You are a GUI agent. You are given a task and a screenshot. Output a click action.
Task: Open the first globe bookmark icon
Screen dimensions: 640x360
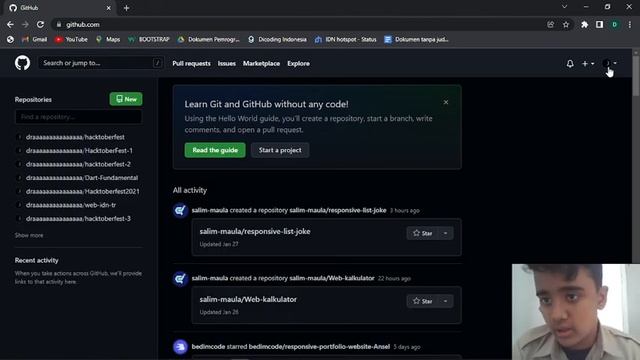10,40
